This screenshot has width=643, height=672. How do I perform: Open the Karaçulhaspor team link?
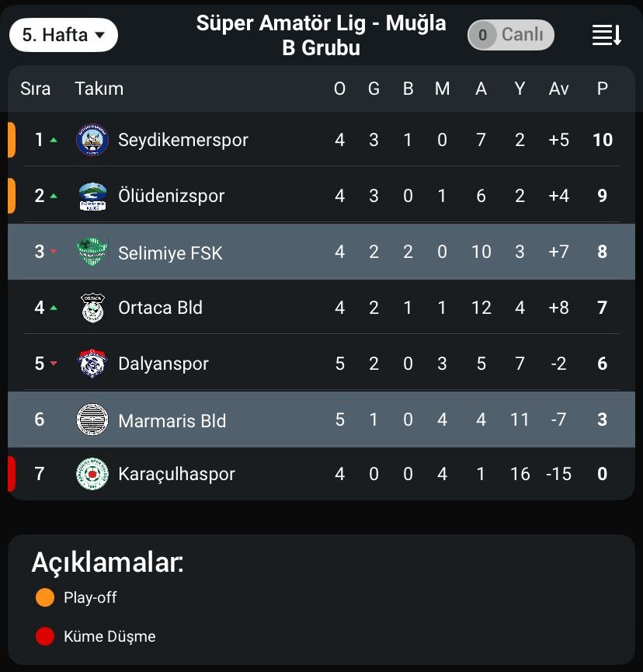click(176, 474)
